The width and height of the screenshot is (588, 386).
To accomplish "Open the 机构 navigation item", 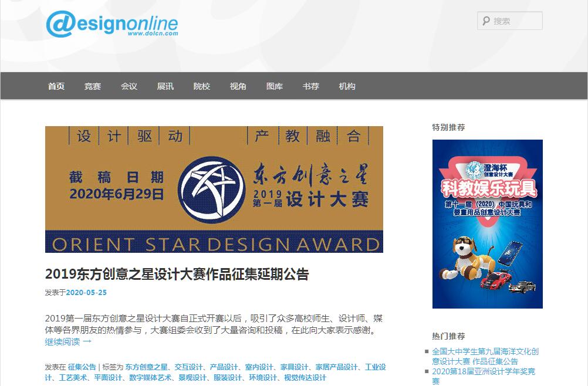I will pos(347,86).
